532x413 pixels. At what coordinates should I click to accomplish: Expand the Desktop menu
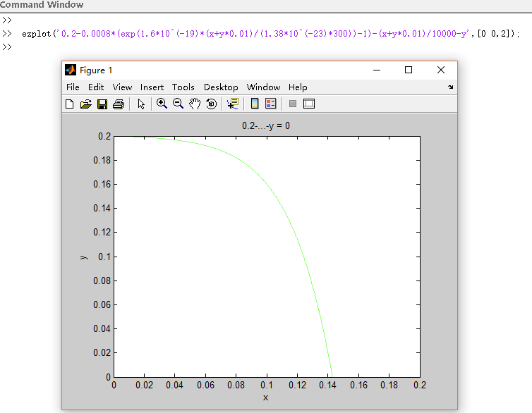tap(221, 87)
